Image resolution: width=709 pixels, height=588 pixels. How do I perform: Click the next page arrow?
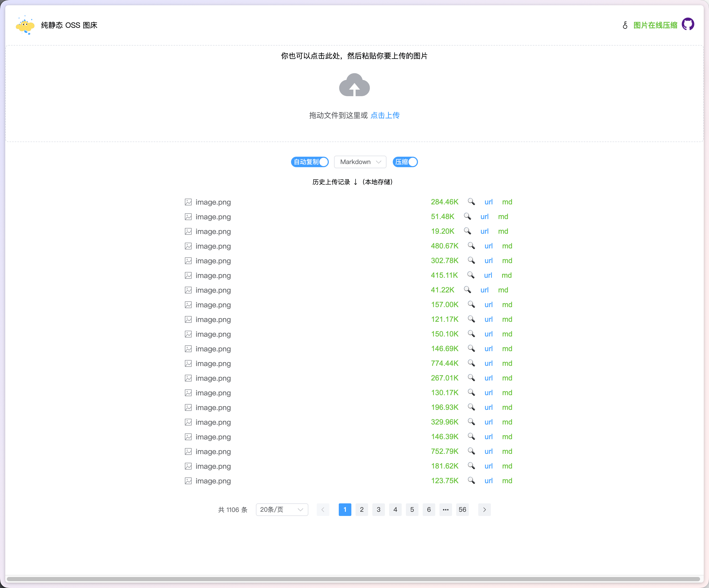click(485, 509)
